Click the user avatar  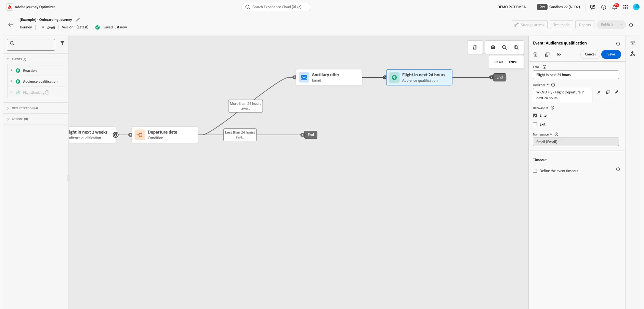click(636, 7)
